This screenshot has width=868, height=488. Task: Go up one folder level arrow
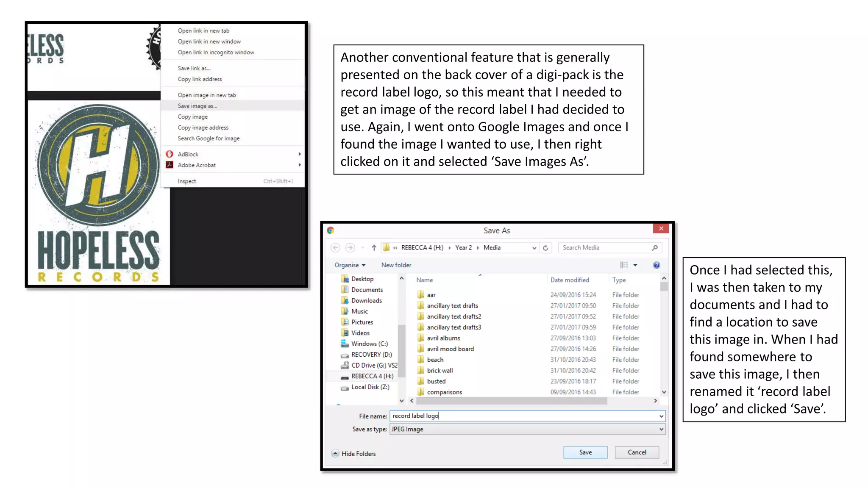374,248
